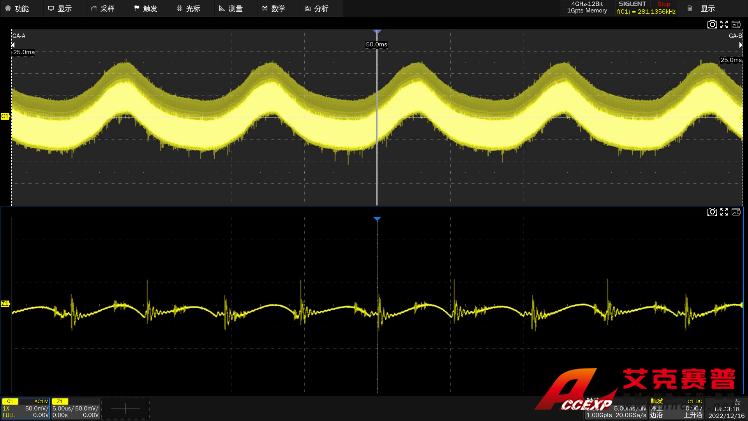Viewport: 748px width, 421px height.
Task: Click the C1 ground level marker on left edge
Action: [5, 117]
